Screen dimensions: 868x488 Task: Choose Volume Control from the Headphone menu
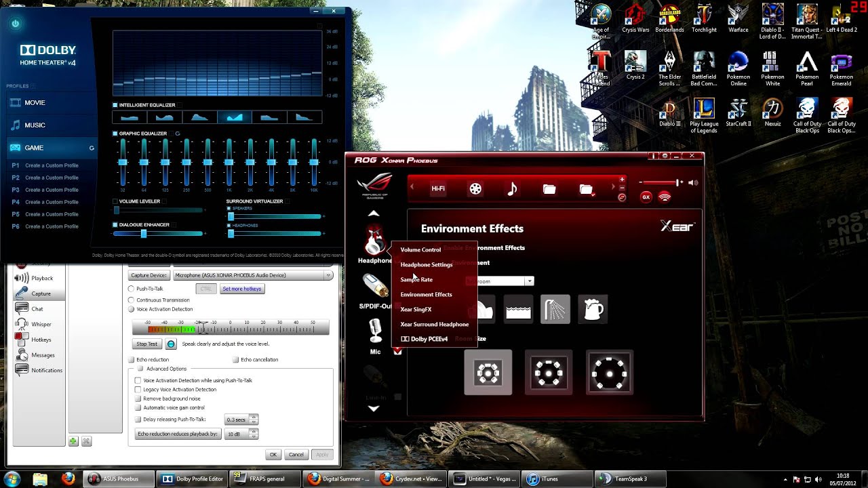coord(420,249)
